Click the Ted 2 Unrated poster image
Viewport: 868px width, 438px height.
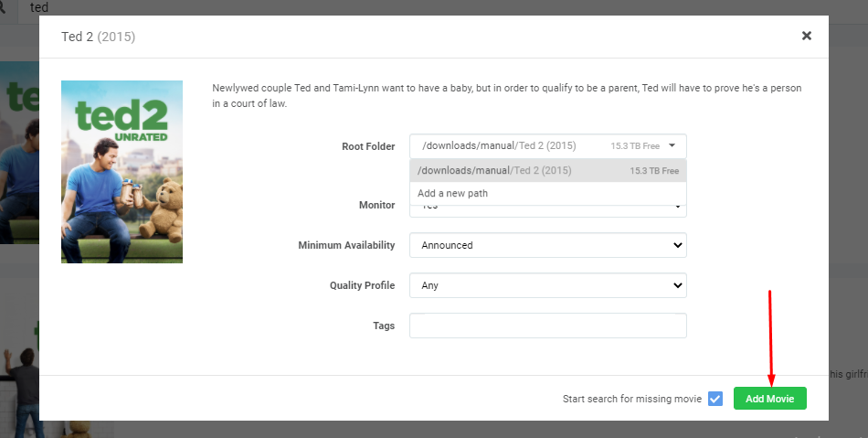click(122, 172)
